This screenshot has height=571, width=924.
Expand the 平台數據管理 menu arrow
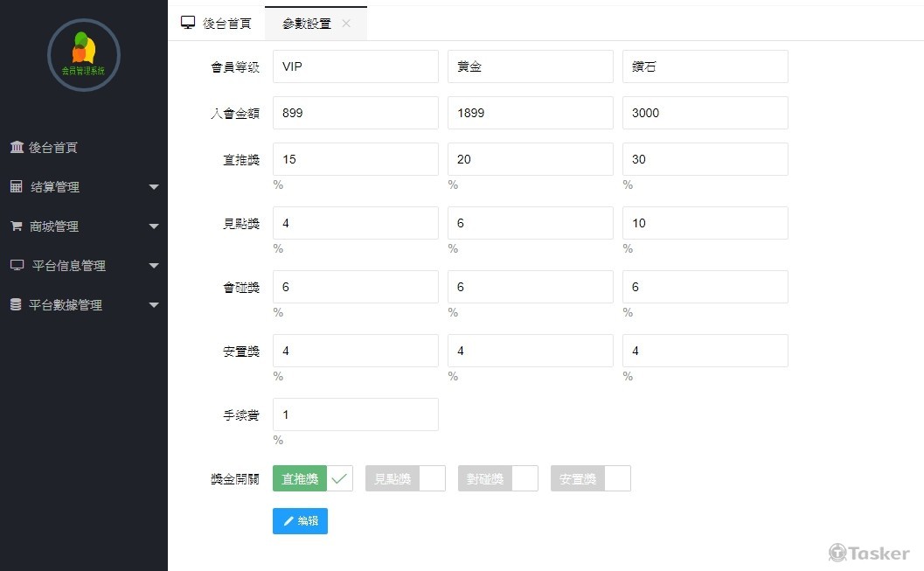coord(154,305)
